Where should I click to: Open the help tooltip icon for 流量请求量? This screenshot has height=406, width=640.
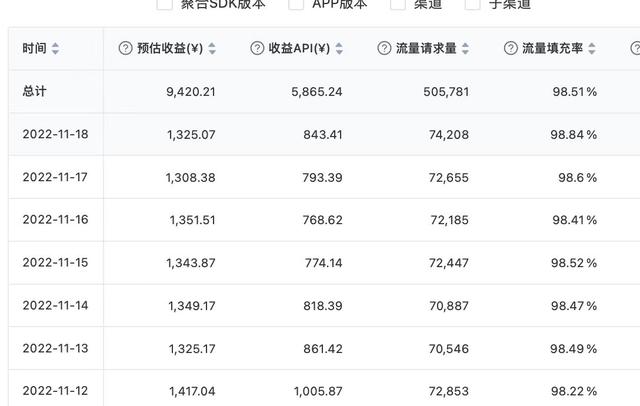[x=385, y=48]
